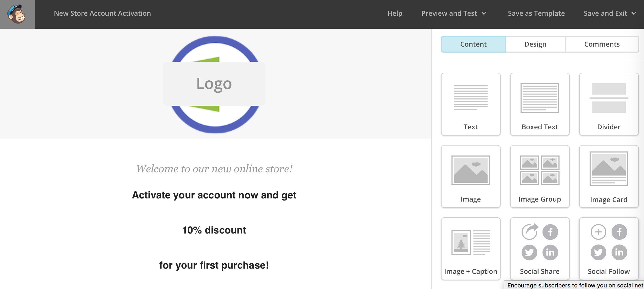Select the welcome heading text in email

tap(214, 169)
